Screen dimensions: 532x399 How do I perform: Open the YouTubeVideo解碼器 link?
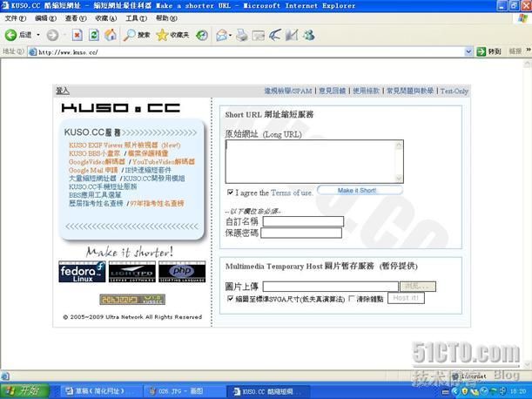pos(164,162)
